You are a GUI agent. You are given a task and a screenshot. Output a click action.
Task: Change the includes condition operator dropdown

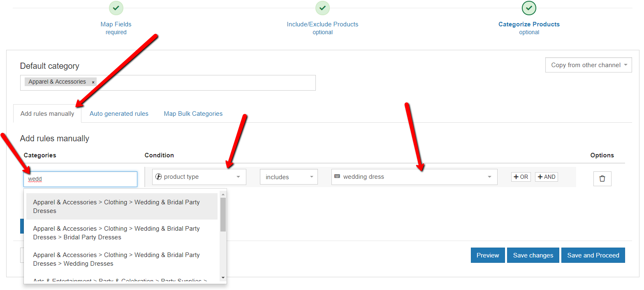tap(289, 177)
